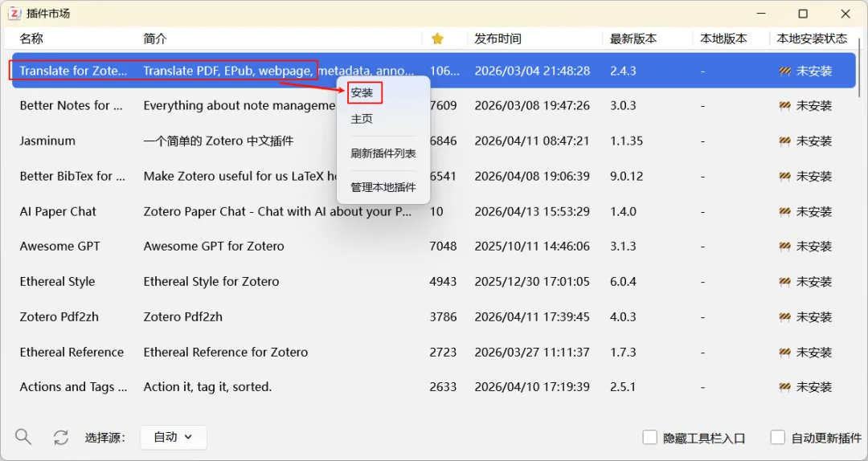This screenshot has height=461, width=868.
Task: Click the star column header icon
Action: pos(437,39)
